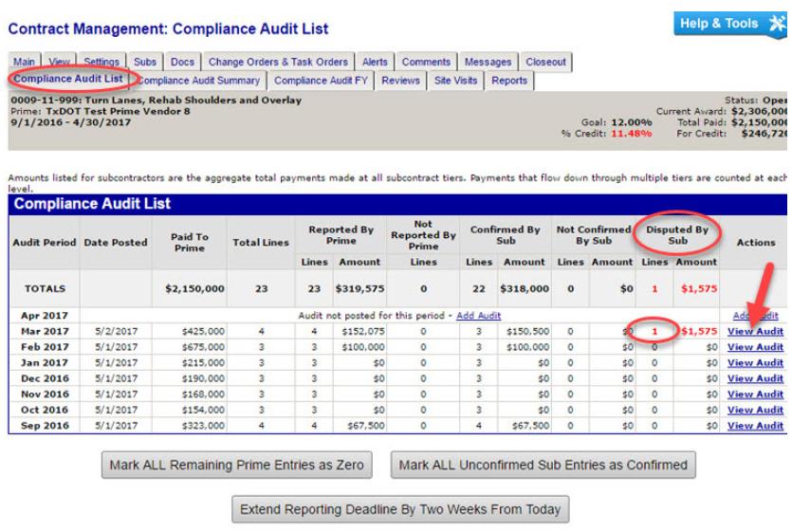
Task: Click Mark ALL Unconfirmed Sub Entries as Confirmed
Action: point(543,466)
